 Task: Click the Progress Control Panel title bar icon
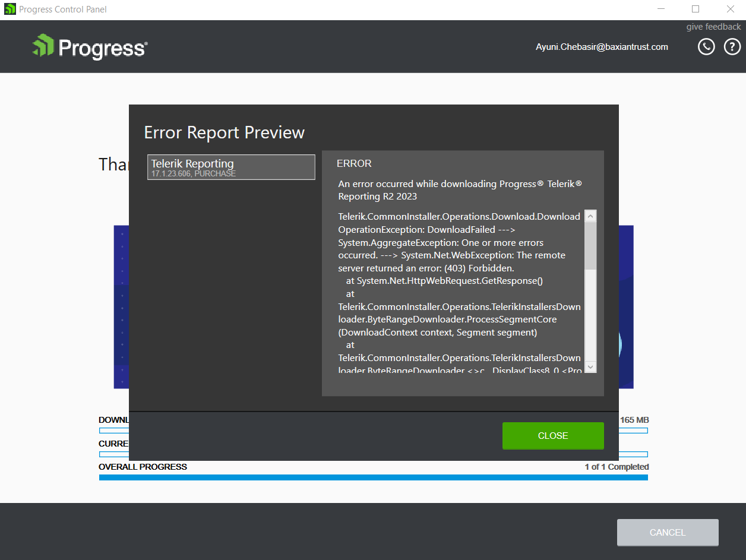click(10, 10)
